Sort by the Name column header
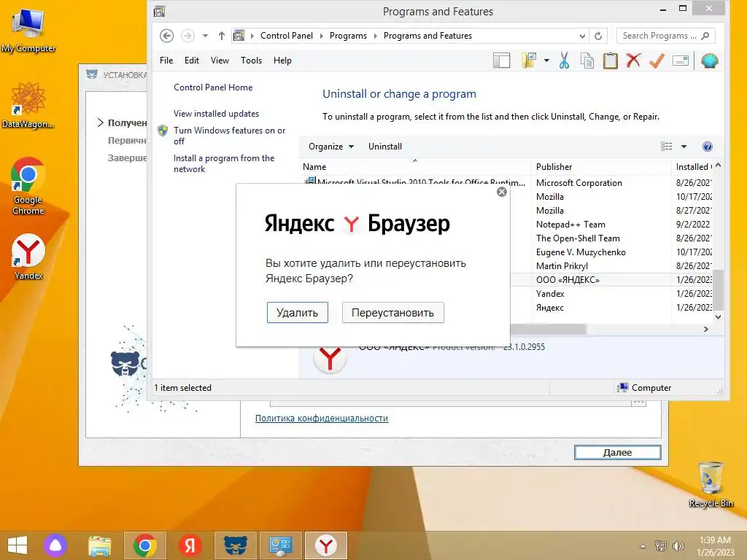The width and height of the screenshot is (747, 560). click(x=415, y=167)
